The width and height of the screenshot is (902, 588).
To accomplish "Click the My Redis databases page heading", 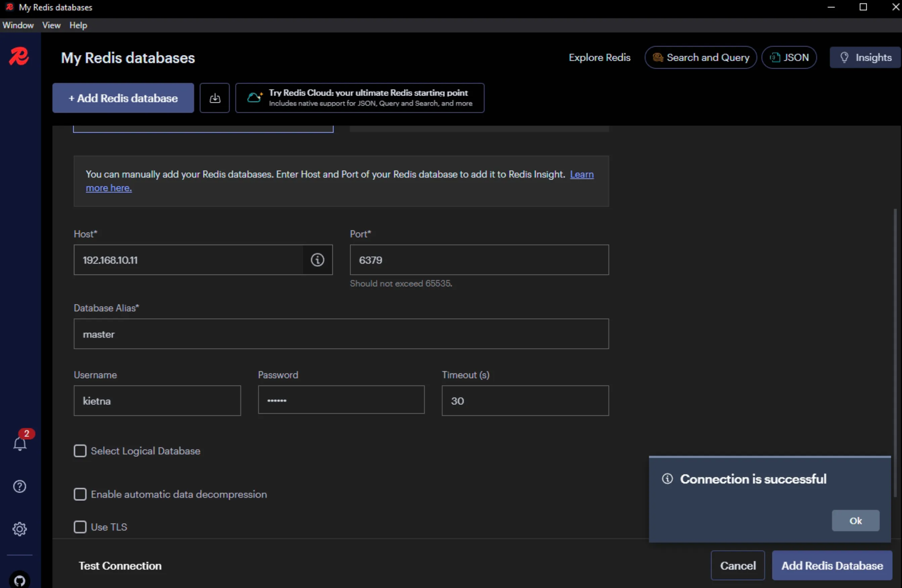I will click(x=128, y=58).
